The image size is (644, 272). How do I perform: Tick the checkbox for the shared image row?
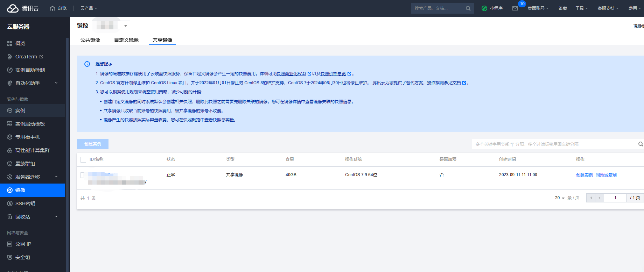(x=83, y=175)
